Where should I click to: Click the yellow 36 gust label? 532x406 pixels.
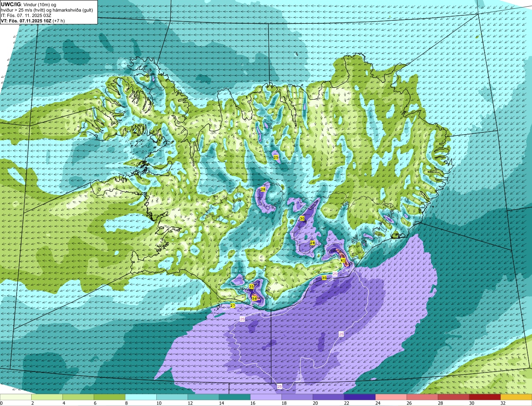(x=254, y=298)
